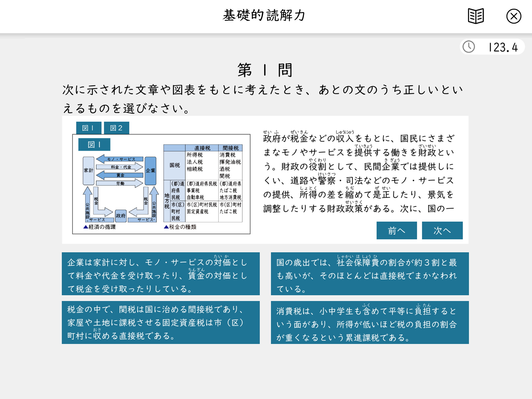Close the quiz with the X icon

(x=514, y=17)
